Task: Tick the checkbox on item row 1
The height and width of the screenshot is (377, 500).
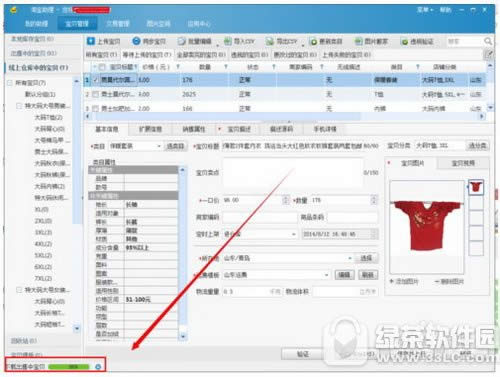Action: click(96, 80)
